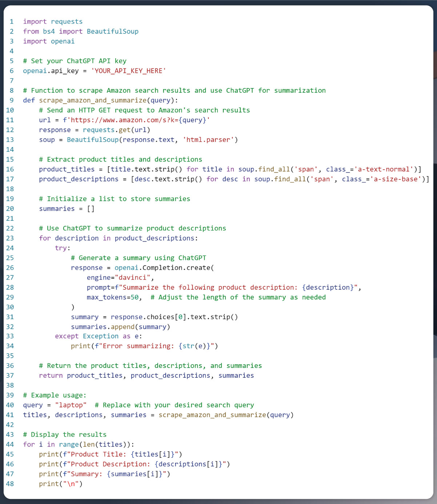
Task: Click 'import openai' on line 3
Action: 49,41
